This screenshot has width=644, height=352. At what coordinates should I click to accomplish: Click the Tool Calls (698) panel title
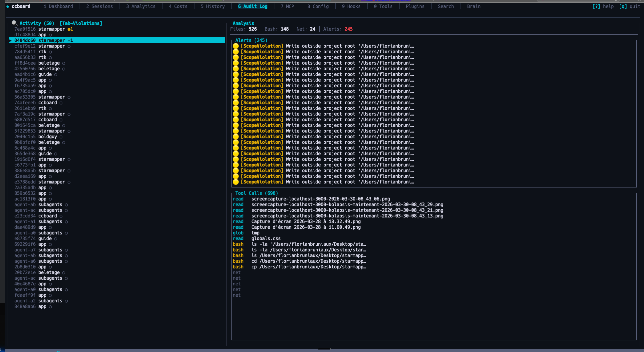click(x=257, y=193)
